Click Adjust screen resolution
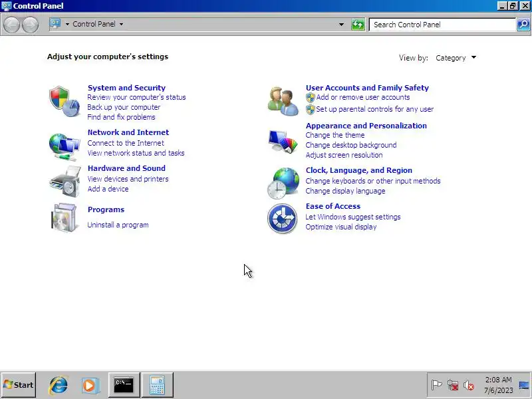Image resolution: width=532 pixels, height=399 pixels. pyautogui.click(x=344, y=155)
